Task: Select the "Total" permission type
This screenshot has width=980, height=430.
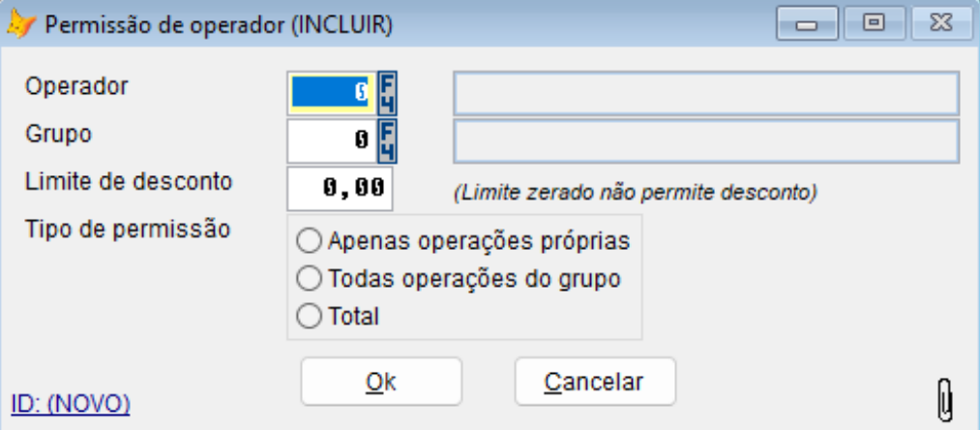Action: tap(311, 316)
